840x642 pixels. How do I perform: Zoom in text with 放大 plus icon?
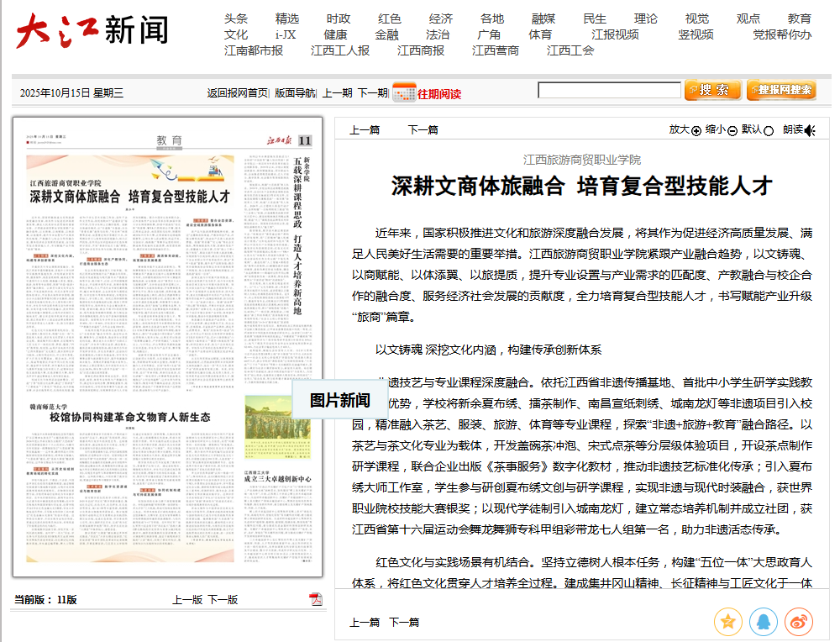[696, 130]
